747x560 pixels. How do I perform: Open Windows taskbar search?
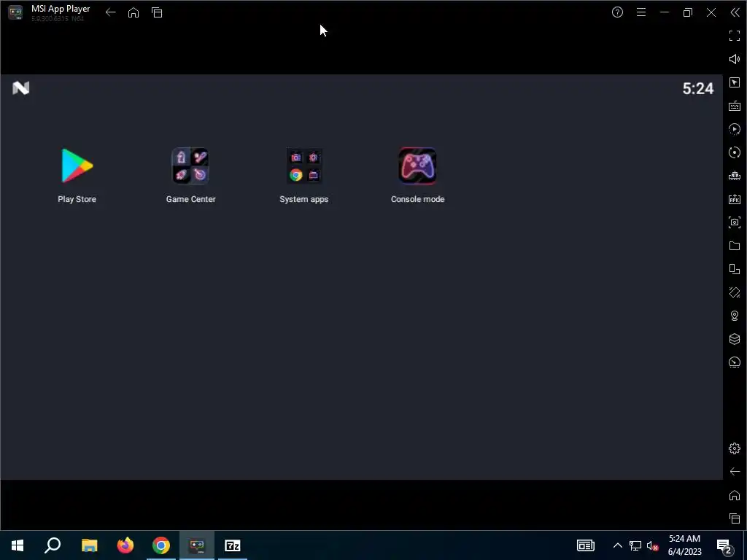(53, 545)
